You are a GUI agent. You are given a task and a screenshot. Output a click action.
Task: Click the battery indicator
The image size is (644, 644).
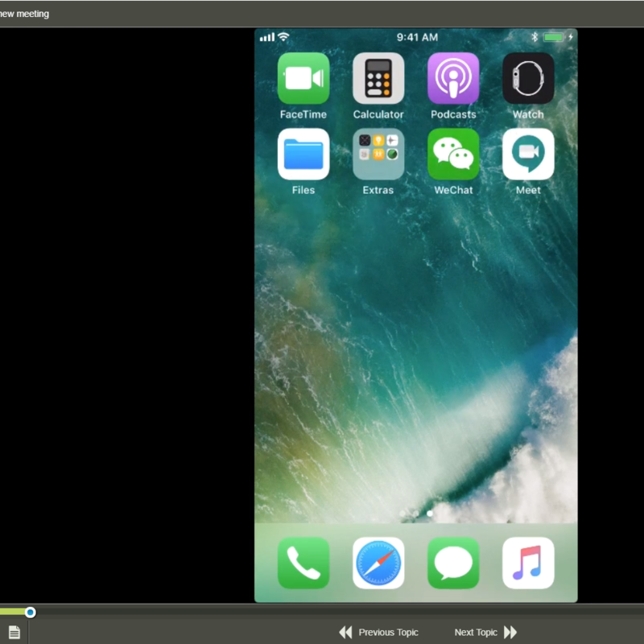[553, 37]
